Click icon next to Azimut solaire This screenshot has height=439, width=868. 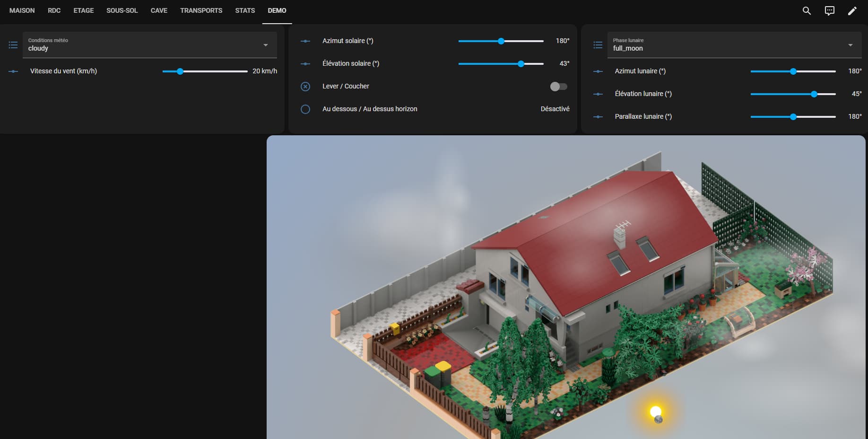pos(305,41)
